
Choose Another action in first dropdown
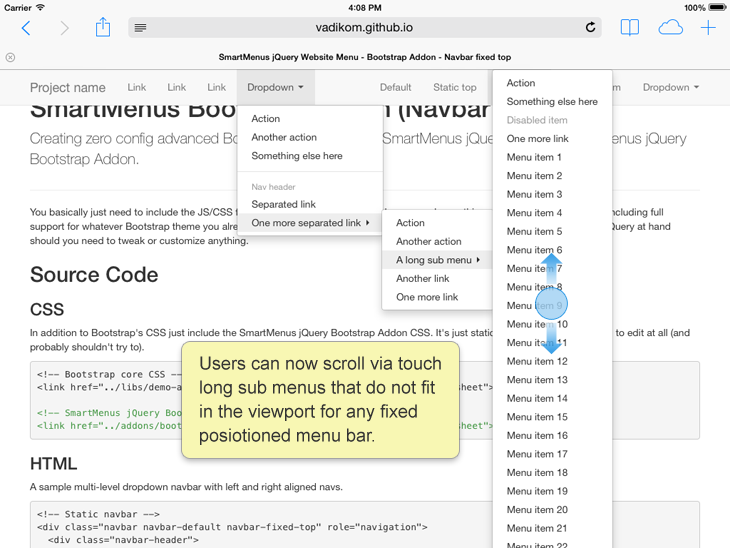310,137
